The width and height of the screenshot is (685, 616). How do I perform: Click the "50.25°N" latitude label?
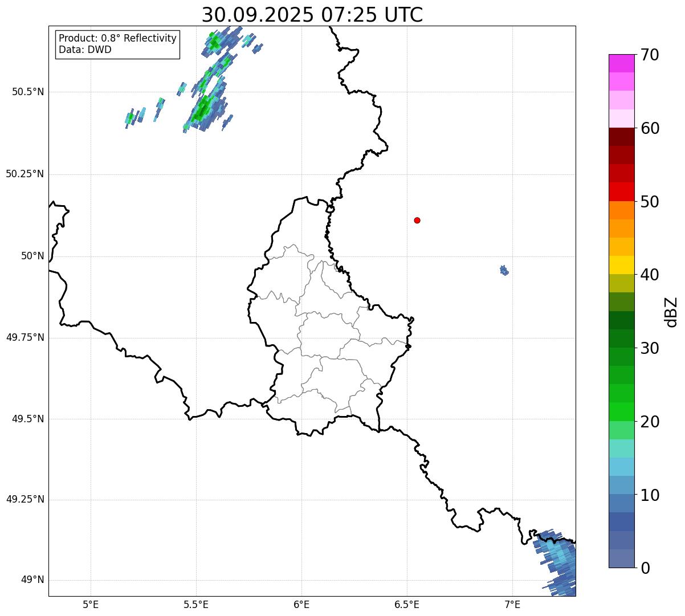click(x=25, y=174)
